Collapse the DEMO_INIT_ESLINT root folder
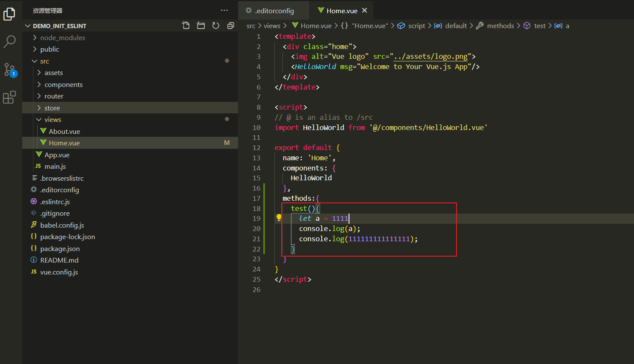The height and width of the screenshot is (364, 634). click(28, 26)
